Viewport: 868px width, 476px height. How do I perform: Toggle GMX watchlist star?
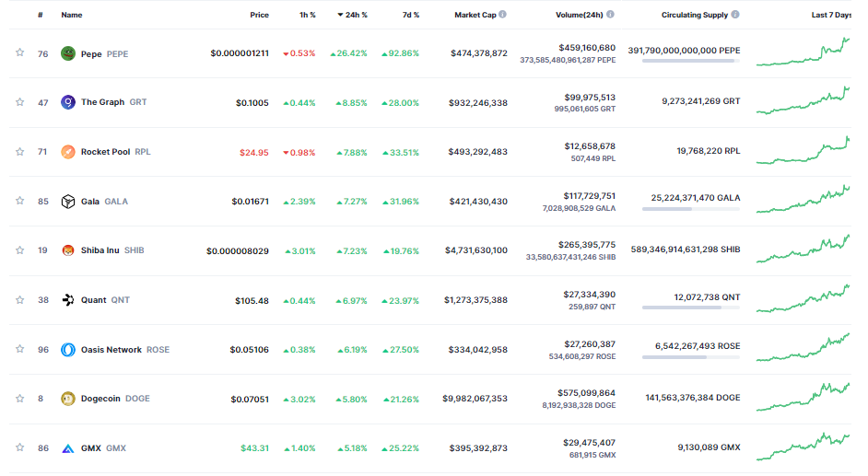[20, 447]
